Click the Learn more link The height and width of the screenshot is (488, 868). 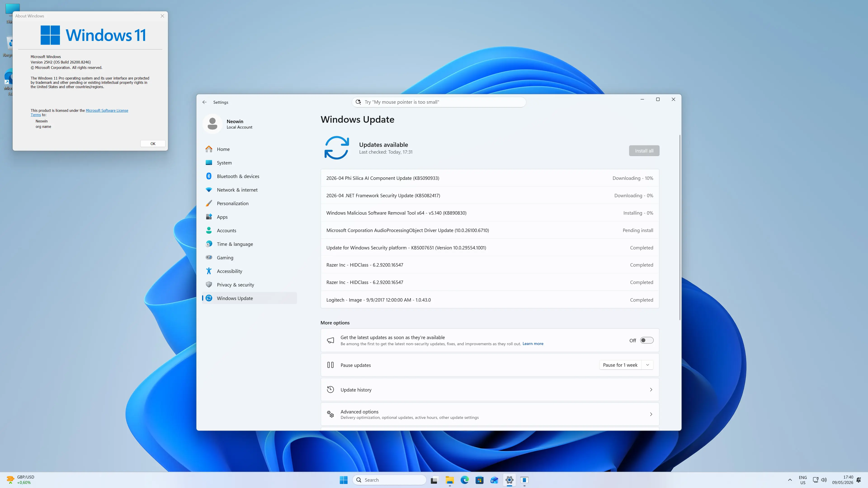coord(533,343)
